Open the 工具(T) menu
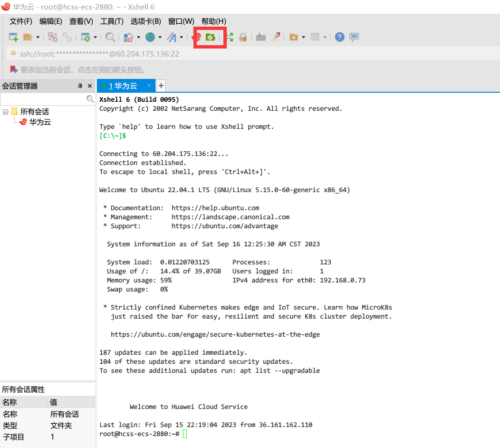 tap(112, 21)
